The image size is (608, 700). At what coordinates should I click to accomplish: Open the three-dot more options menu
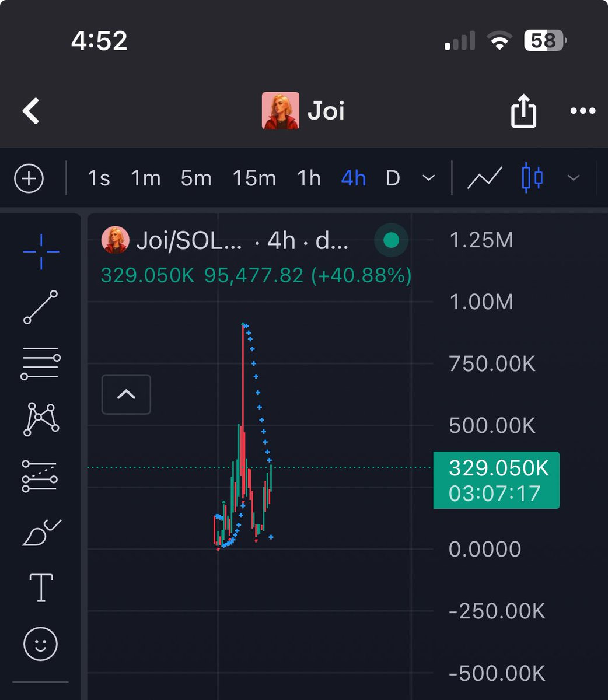click(583, 111)
